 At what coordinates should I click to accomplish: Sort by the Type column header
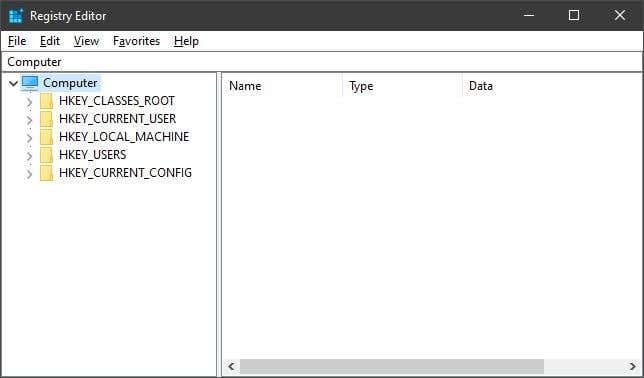click(x=402, y=86)
